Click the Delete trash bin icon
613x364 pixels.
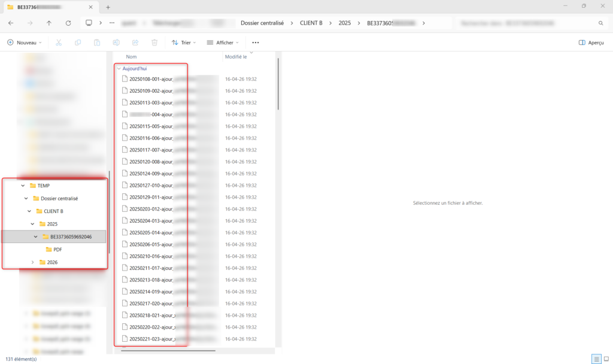point(154,43)
